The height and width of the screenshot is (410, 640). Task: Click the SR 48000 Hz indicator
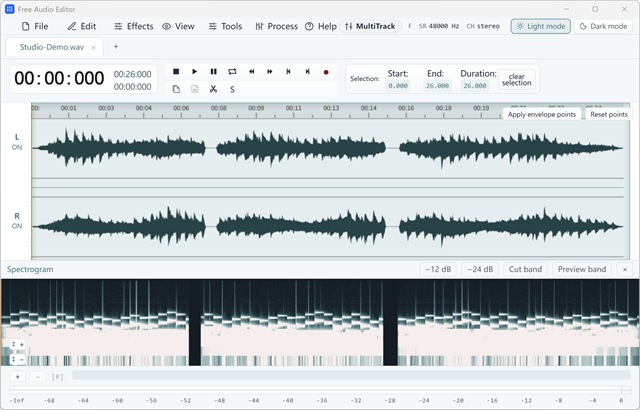[439, 26]
